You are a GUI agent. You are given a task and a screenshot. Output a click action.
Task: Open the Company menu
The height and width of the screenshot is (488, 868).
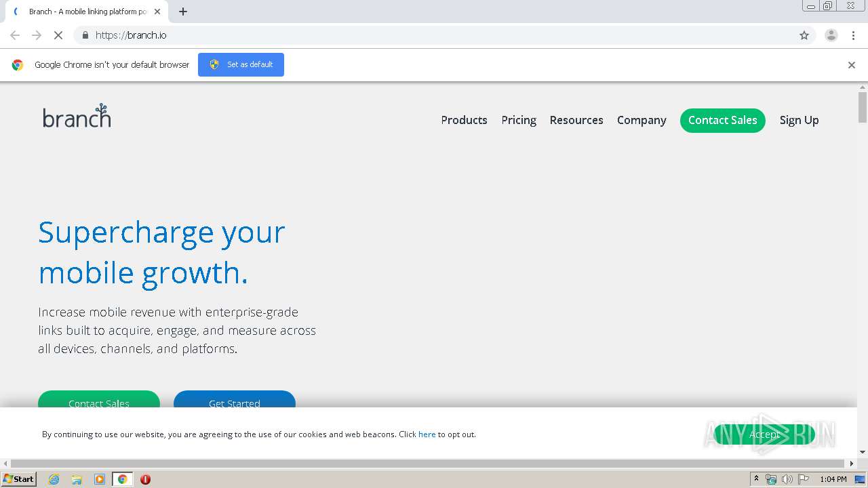[x=642, y=120]
